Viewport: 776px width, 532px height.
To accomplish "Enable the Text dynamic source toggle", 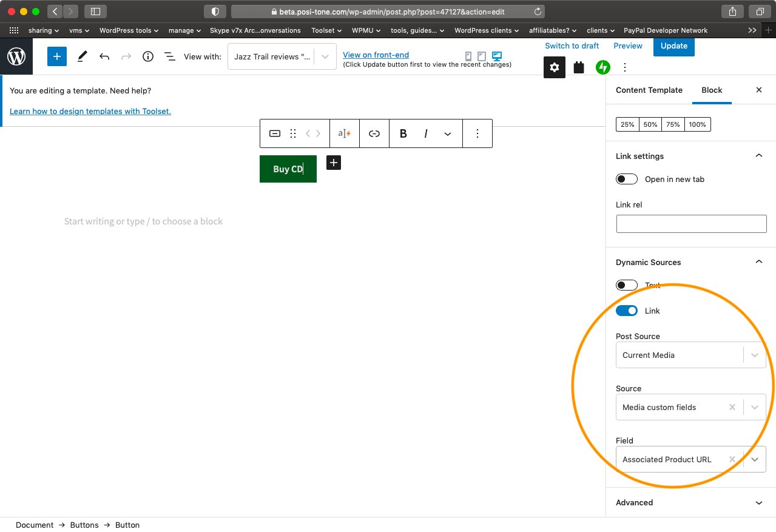I will point(626,285).
